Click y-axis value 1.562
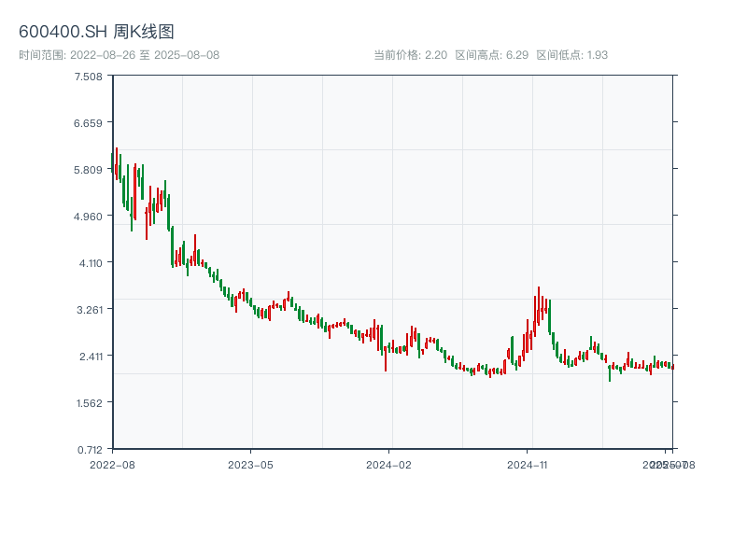Image resolution: width=747 pixels, height=560 pixels. click(90, 403)
